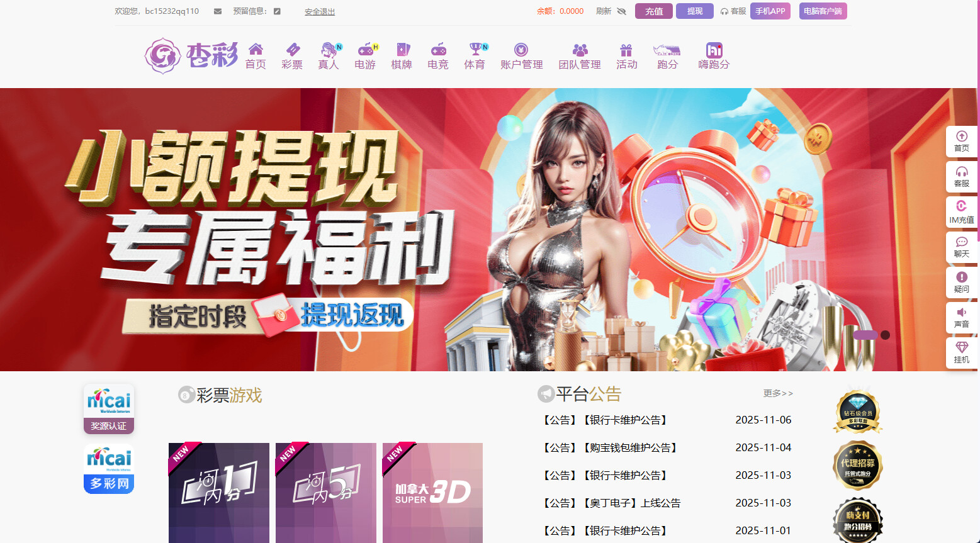Screen dimensions: 980x543
Task: Toggle balance visibility eye icon
Action: (621, 11)
